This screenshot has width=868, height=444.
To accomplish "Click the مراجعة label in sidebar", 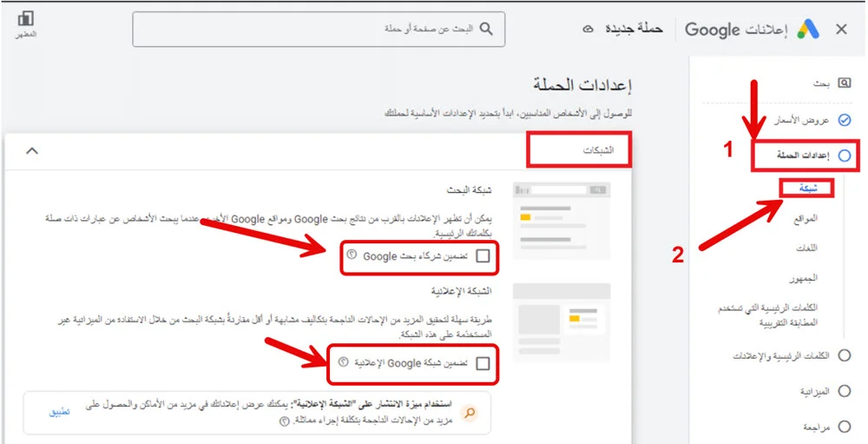I will (x=817, y=427).
